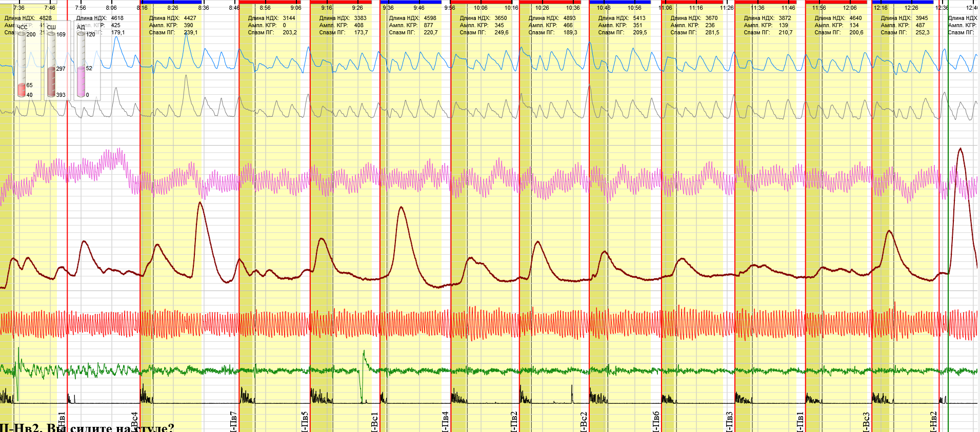
Task: Click the Вс1 question marker label
Action: pyautogui.click(x=375, y=421)
